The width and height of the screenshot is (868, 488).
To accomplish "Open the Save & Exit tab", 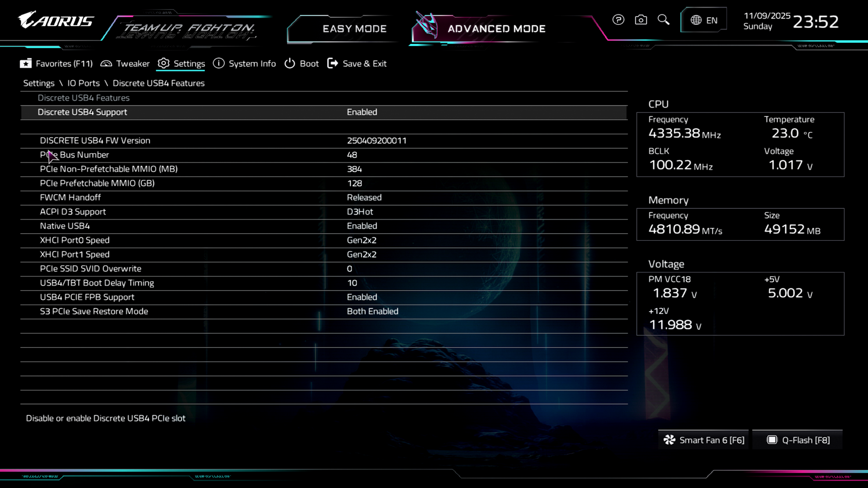I will click(357, 64).
